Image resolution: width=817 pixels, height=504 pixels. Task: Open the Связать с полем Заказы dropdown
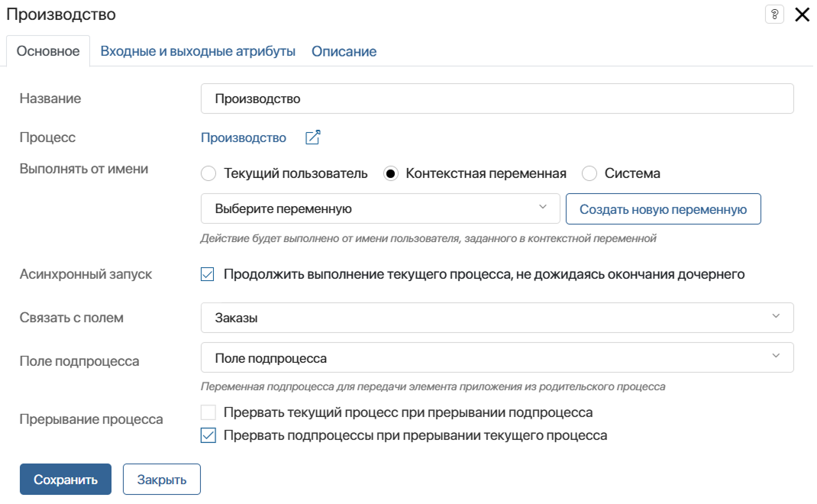point(497,318)
